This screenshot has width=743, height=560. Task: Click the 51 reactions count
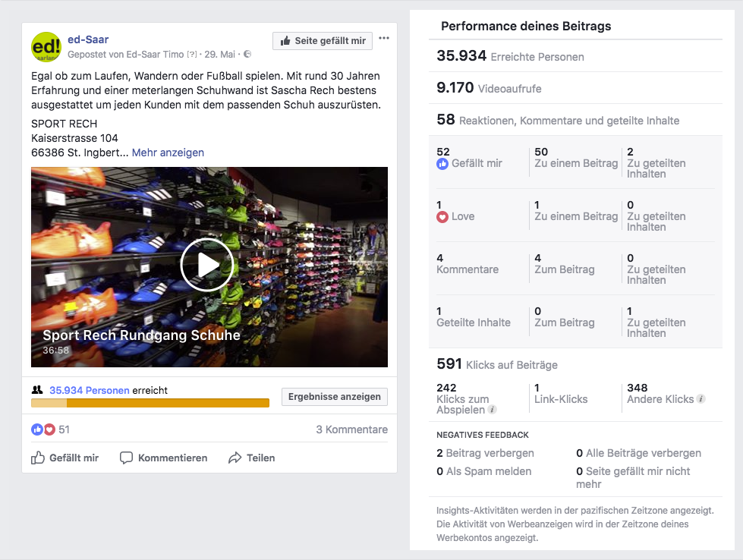64,429
